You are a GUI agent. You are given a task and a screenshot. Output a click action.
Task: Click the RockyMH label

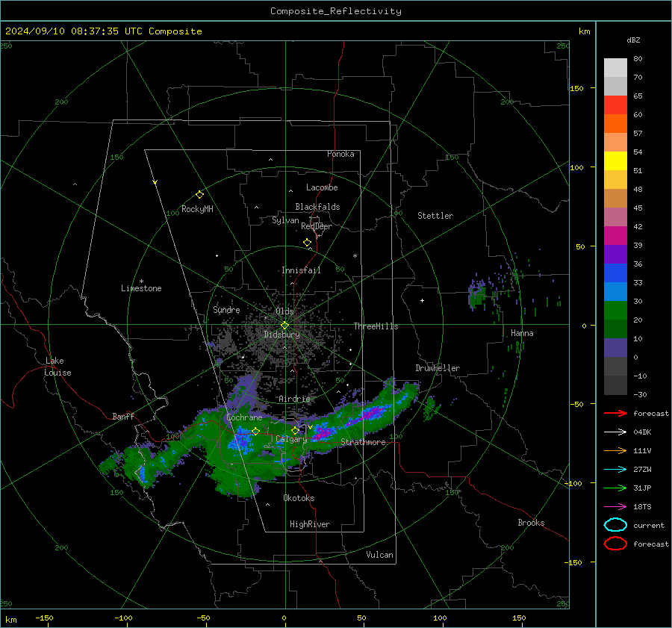(197, 209)
